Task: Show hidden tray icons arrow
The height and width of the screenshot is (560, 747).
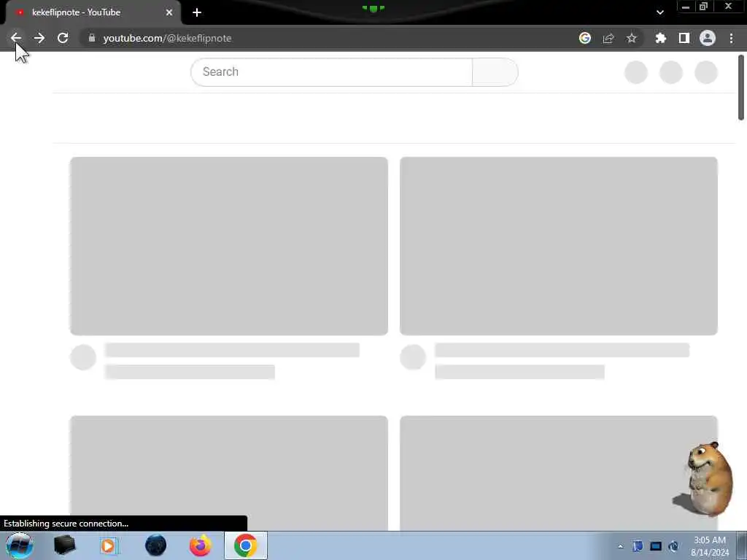Action: pyautogui.click(x=620, y=547)
